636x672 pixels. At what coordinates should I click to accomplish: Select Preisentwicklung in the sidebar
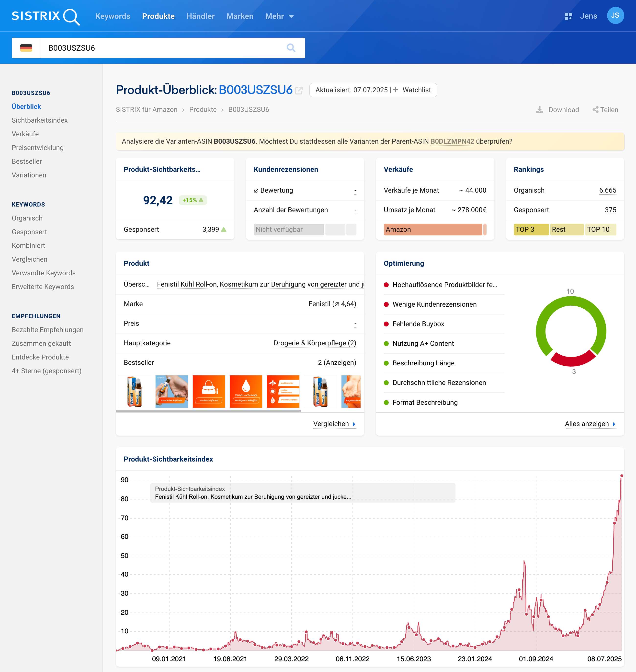pyautogui.click(x=38, y=148)
